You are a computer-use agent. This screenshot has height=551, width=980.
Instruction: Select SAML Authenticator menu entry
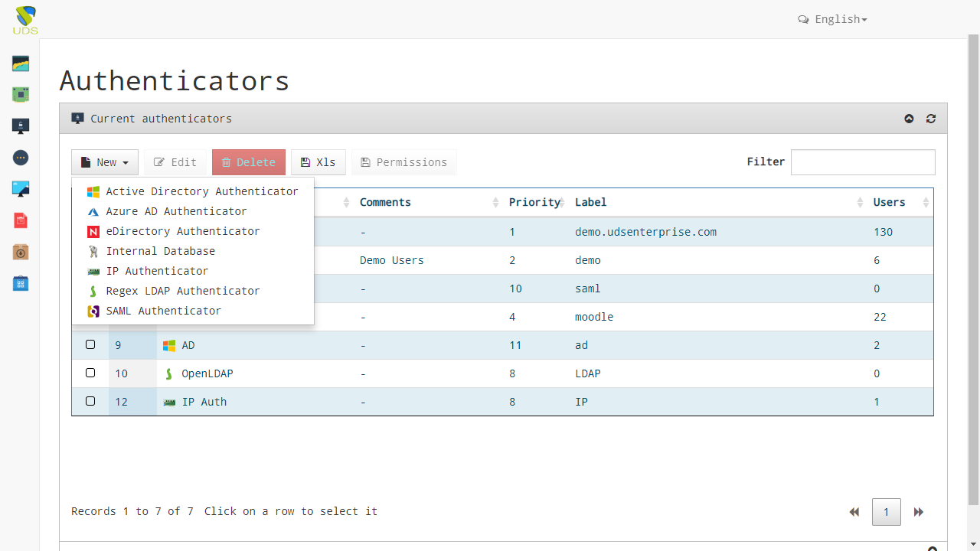point(163,311)
